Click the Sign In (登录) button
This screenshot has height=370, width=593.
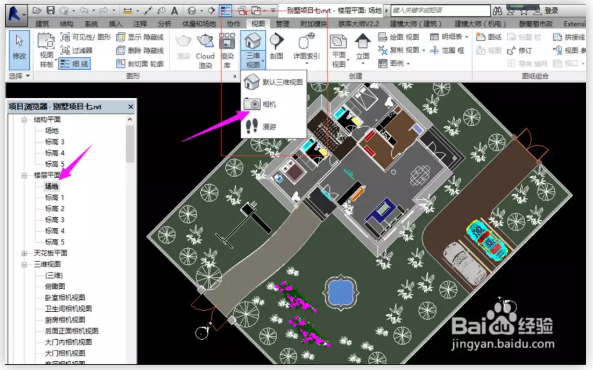(x=551, y=11)
